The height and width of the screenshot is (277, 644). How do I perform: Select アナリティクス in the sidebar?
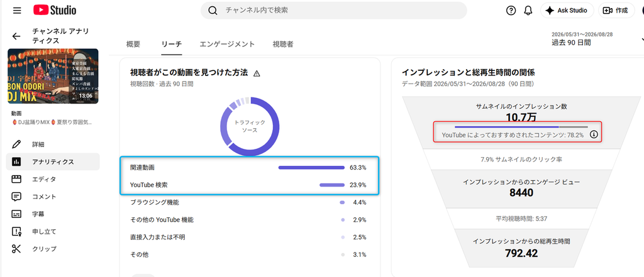pos(53,161)
